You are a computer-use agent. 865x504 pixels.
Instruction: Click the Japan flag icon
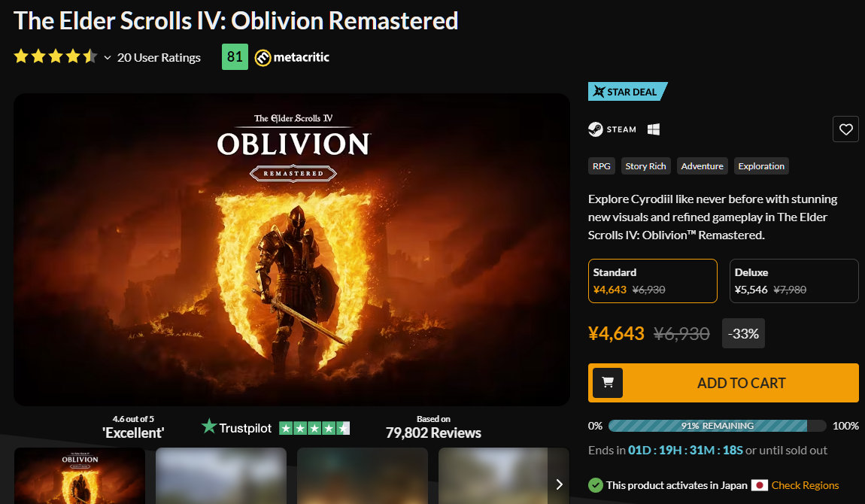pyautogui.click(x=759, y=485)
